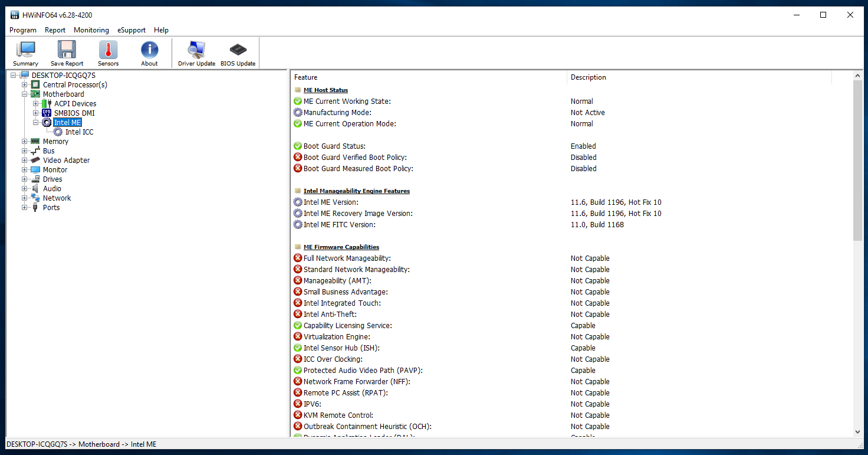Click the About info icon
Screen dimensions: 868x455
(x=149, y=53)
